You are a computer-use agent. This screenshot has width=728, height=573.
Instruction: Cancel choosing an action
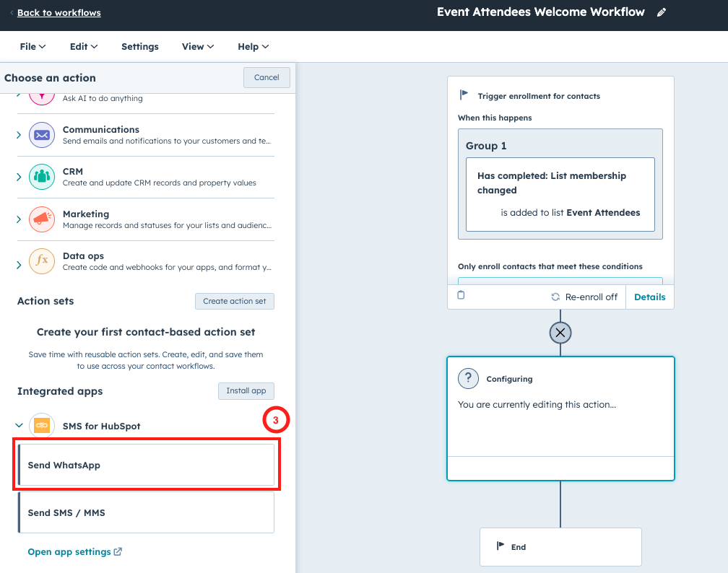click(x=266, y=77)
